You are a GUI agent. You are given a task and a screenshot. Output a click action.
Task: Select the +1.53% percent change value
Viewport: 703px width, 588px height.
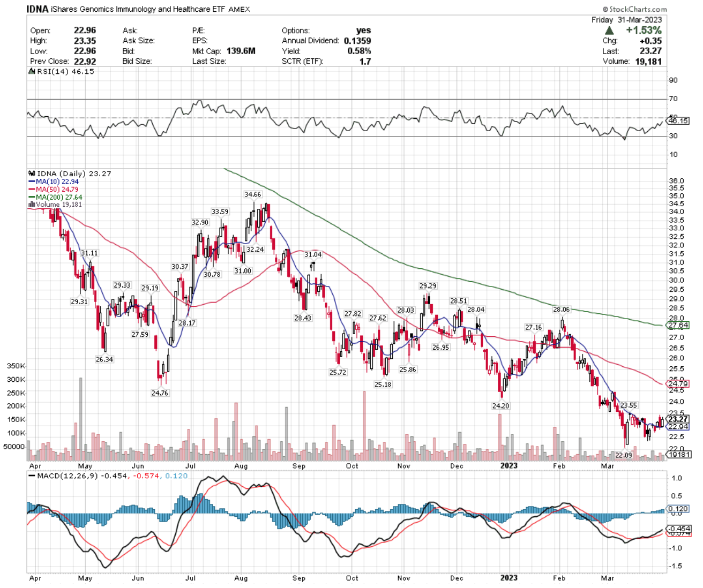click(x=644, y=31)
